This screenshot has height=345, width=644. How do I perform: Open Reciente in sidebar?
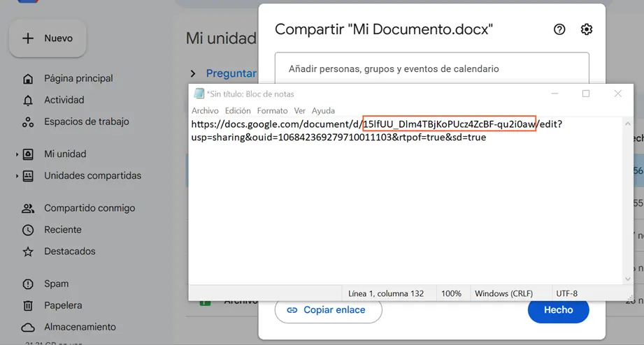(x=63, y=230)
